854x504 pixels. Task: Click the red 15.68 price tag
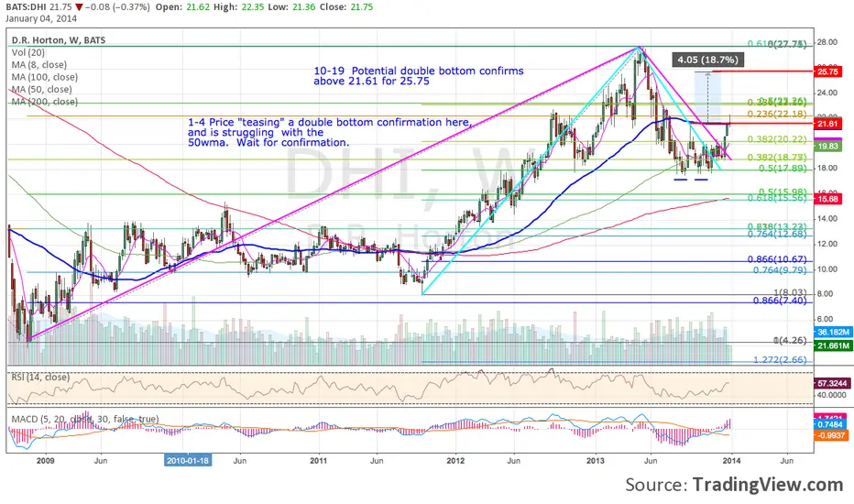pyautogui.click(x=827, y=199)
